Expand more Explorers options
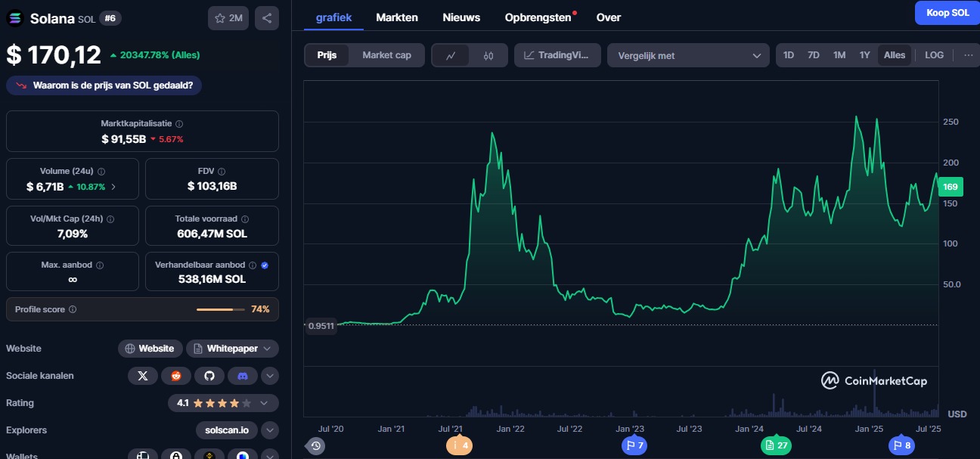 click(x=270, y=430)
